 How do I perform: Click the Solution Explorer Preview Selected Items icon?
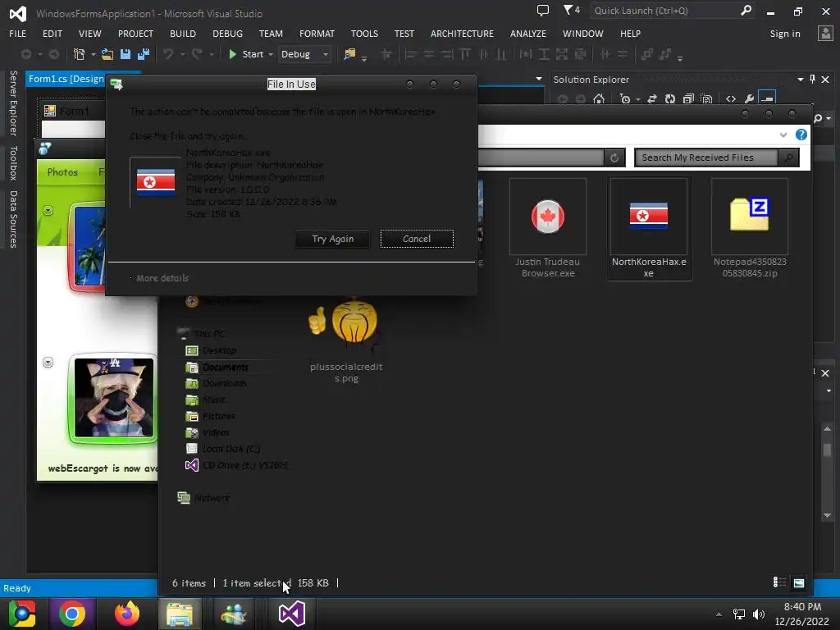pos(767,98)
